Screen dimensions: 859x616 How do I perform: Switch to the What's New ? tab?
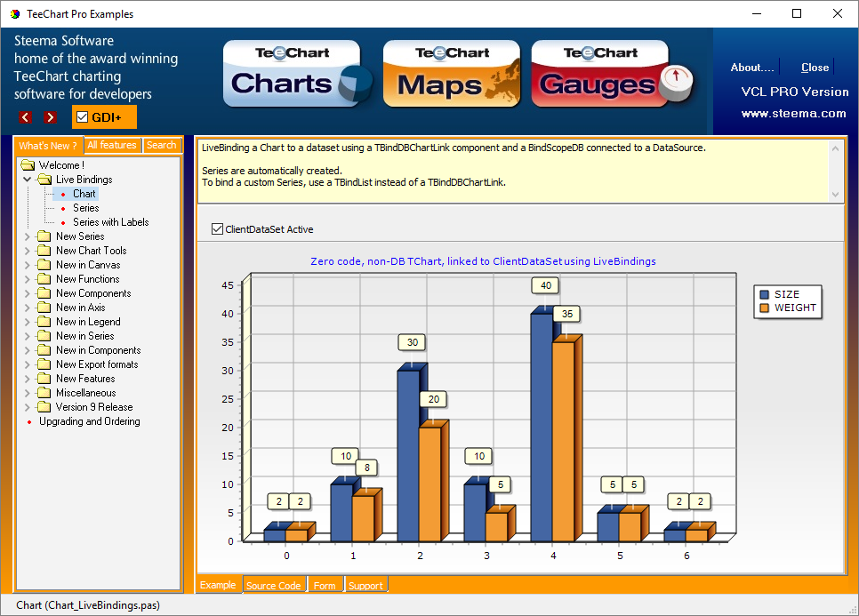(x=48, y=146)
